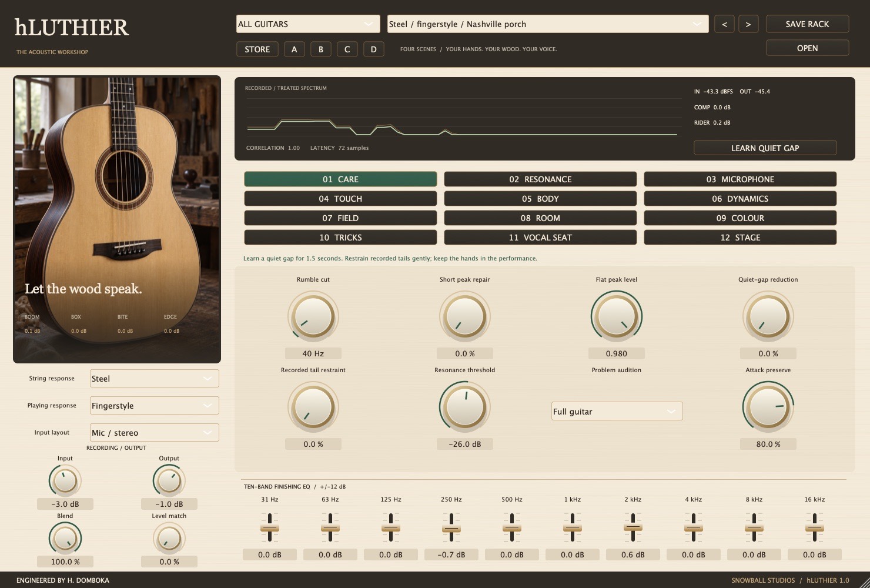
Task: Open the 05 BODY tab
Action: point(540,199)
